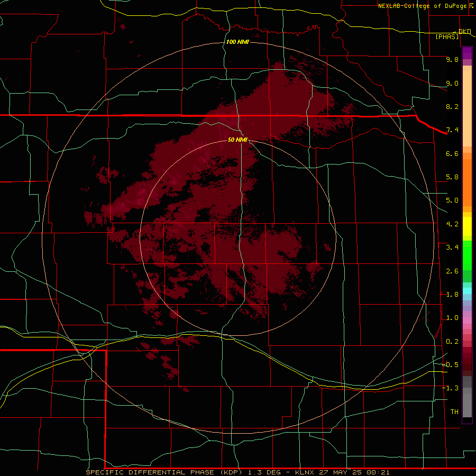The height and width of the screenshot is (476, 476).
Task: Click the 3.4 value on color scale
Action: [452, 248]
